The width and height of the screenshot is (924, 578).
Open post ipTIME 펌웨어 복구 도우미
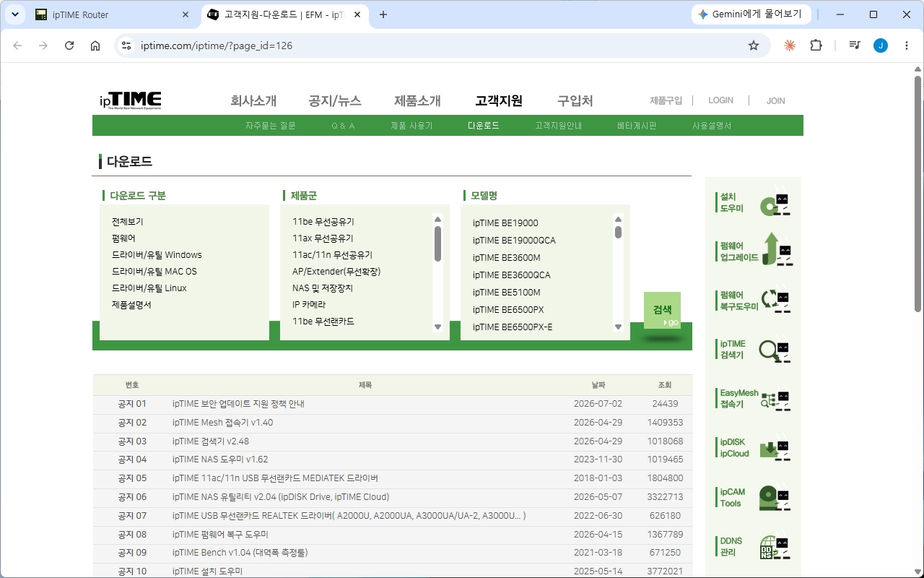[220, 535]
